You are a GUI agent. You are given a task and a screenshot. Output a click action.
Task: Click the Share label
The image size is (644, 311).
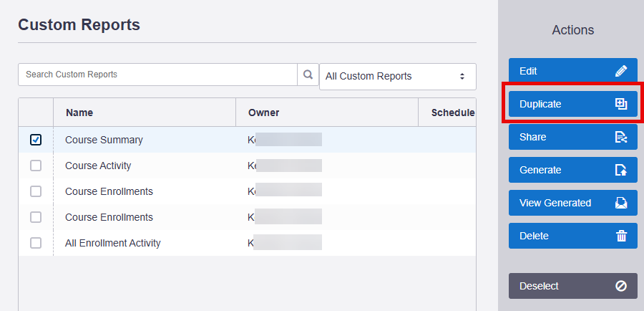click(x=532, y=137)
